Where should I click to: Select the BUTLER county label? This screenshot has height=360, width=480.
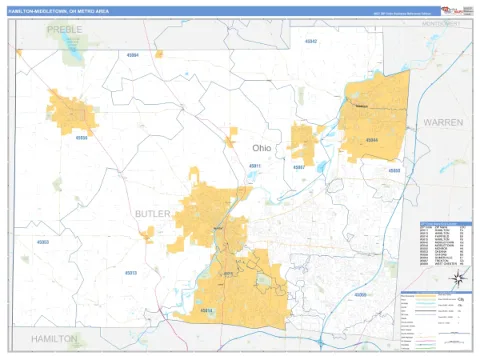click(153, 214)
